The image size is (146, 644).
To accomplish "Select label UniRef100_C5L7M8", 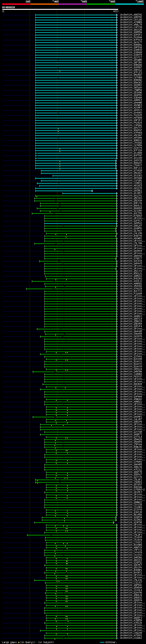I will tap(131, 244).
